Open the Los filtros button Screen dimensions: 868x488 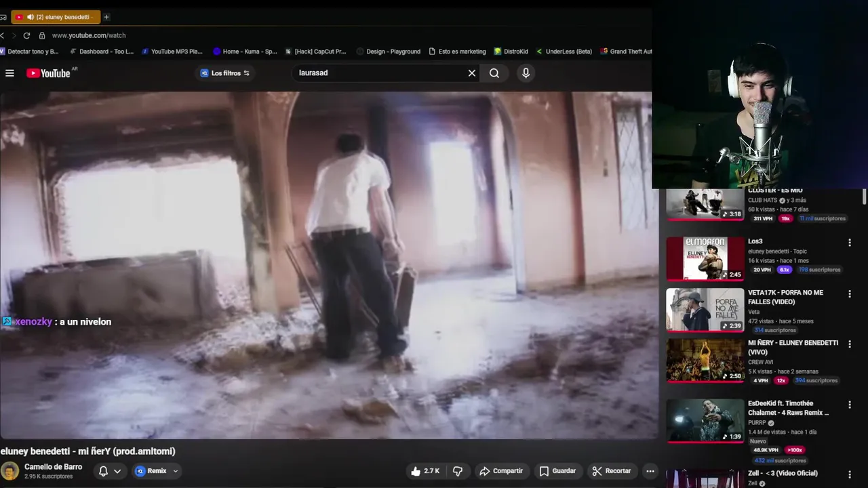coord(224,73)
